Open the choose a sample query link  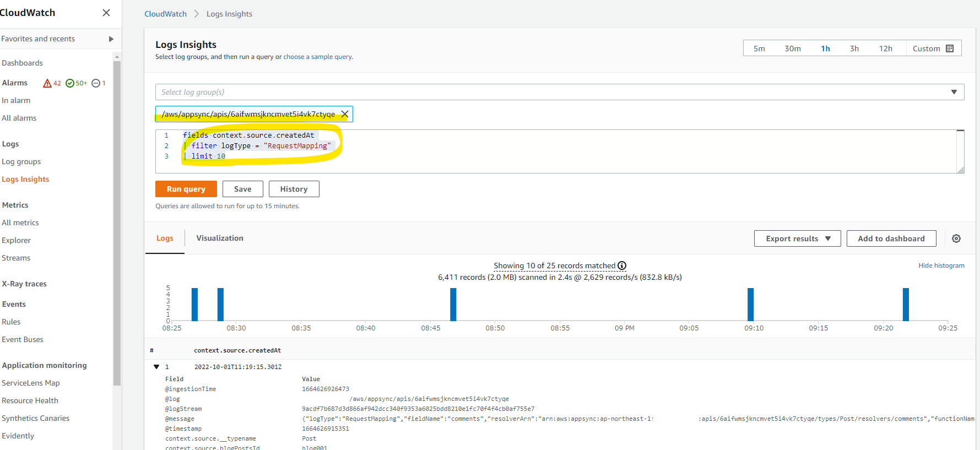click(x=317, y=57)
